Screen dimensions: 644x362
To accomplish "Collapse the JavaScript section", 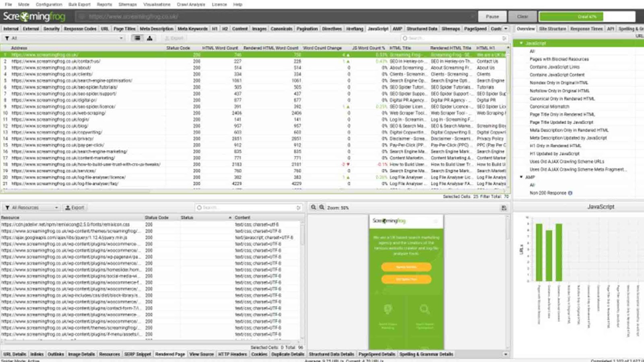I will click(521, 43).
